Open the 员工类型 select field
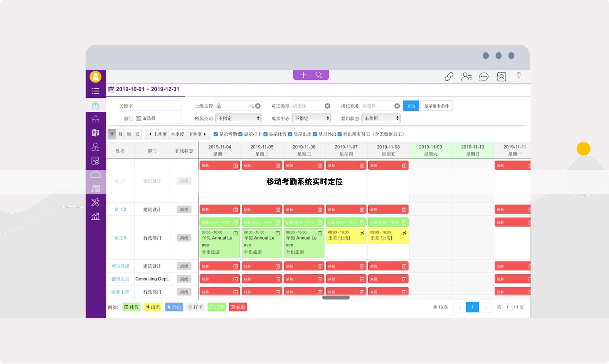The image size is (609, 364). coord(311,106)
